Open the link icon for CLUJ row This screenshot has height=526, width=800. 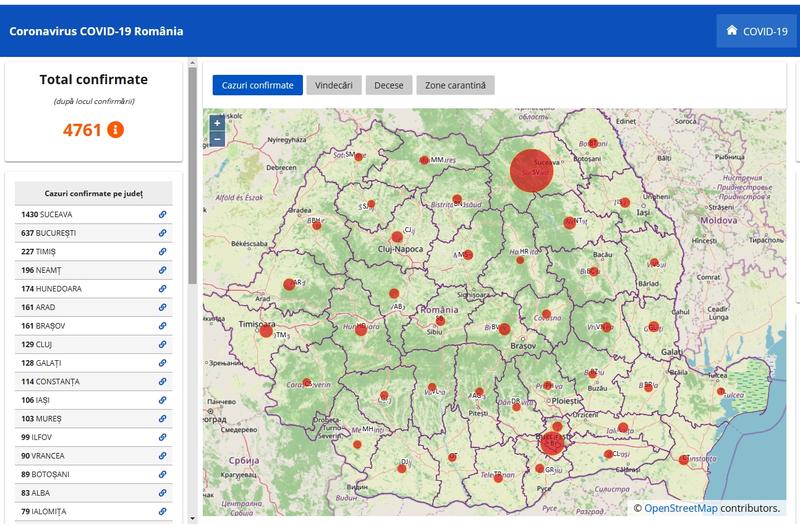click(162, 344)
